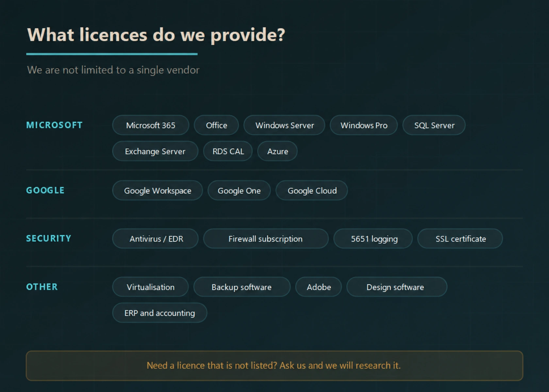
Task: Click the RDS CAL pill
Action: click(228, 151)
